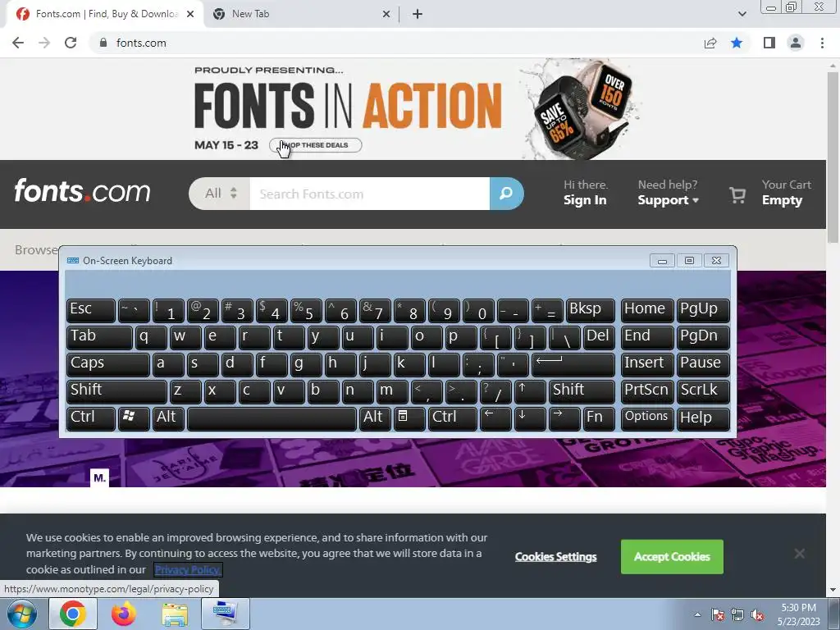840x630 pixels.
Task: Open File Explorer from taskbar
Action: click(175, 614)
